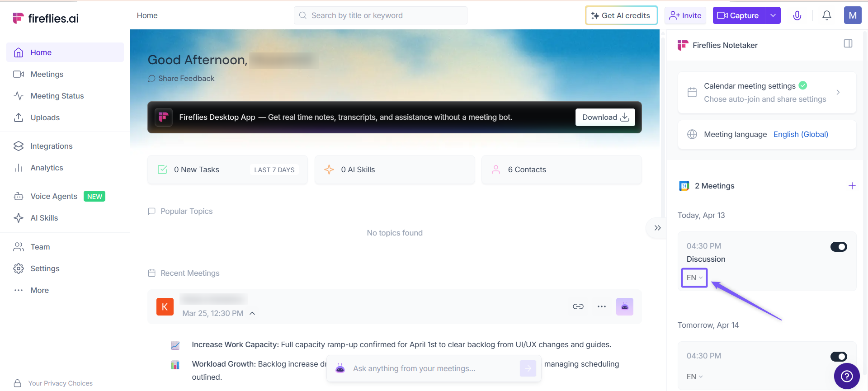Copy the link for the Mar 25 meeting

click(578, 306)
